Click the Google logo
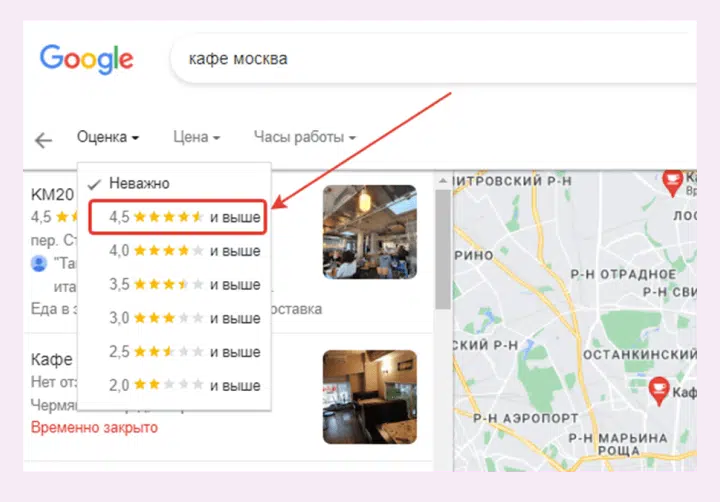720x502 pixels. (86, 59)
